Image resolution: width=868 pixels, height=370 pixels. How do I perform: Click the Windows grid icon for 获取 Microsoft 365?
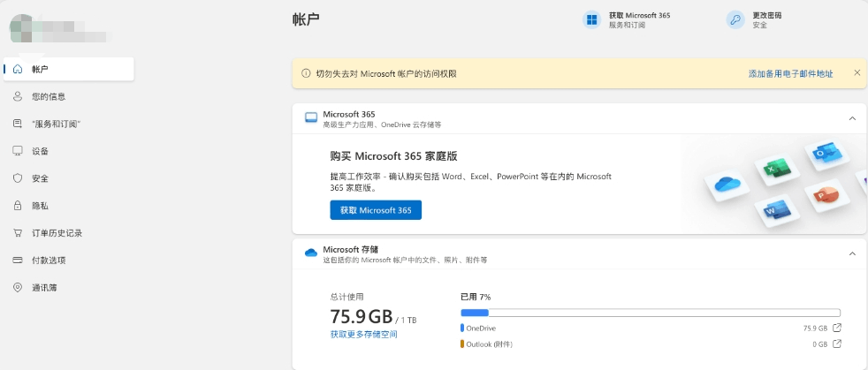click(591, 20)
